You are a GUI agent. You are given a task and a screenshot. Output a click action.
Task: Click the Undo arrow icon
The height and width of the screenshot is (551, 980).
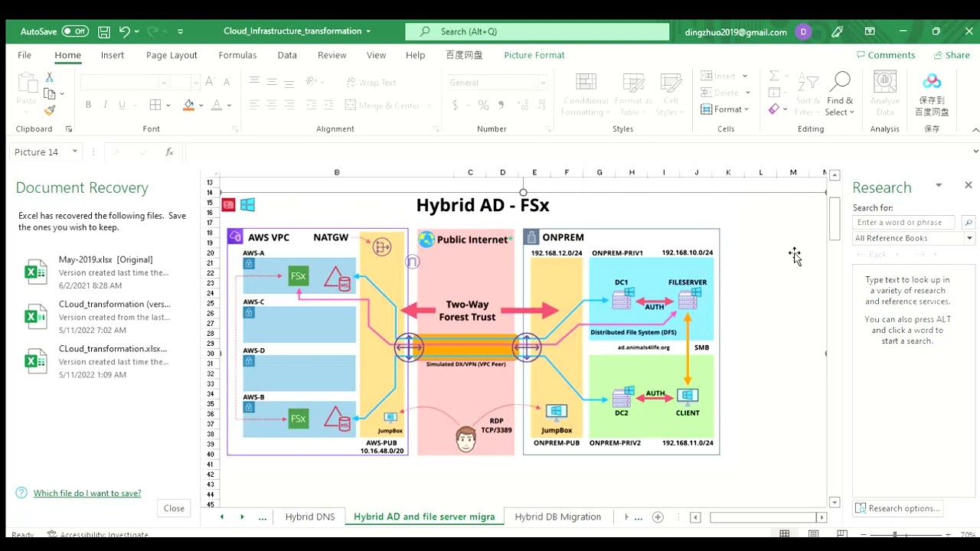[x=124, y=31]
